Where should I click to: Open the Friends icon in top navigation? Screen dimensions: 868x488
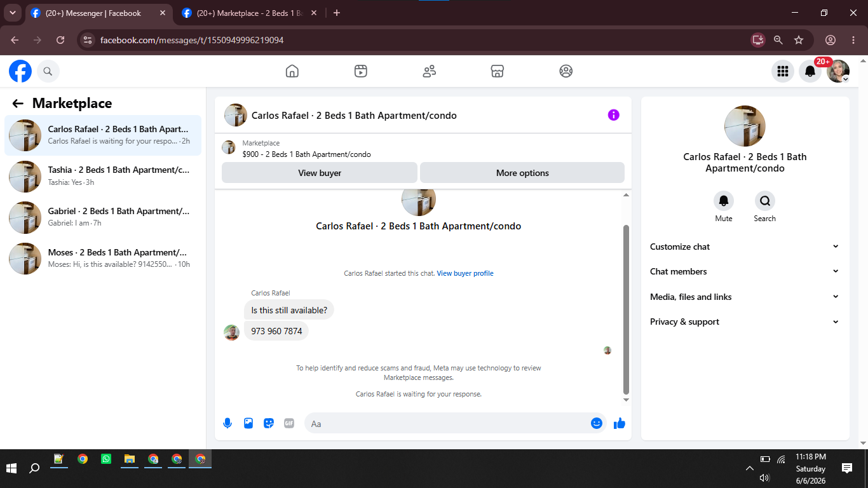pyautogui.click(x=430, y=71)
